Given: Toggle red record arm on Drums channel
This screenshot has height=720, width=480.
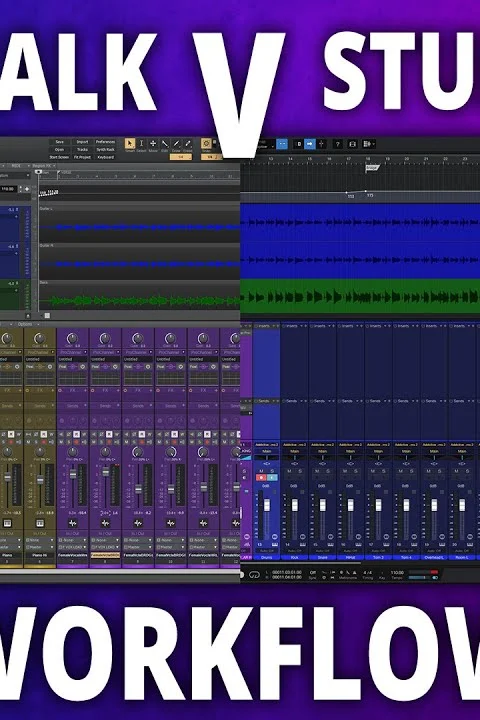Looking at the screenshot, I should pyautogui.click(x=260, y=478).
